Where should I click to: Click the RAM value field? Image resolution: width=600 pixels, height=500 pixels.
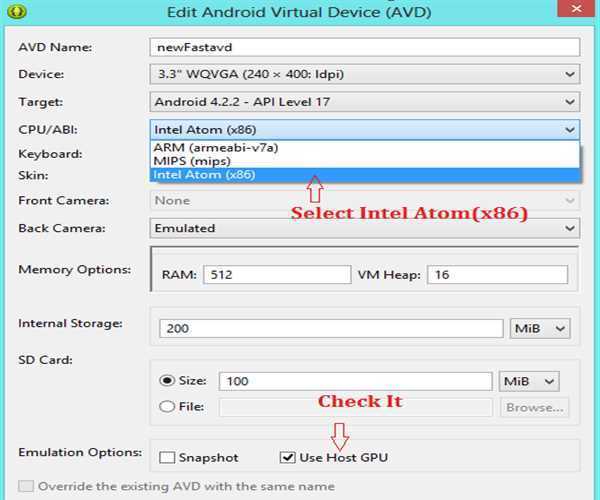273,275
